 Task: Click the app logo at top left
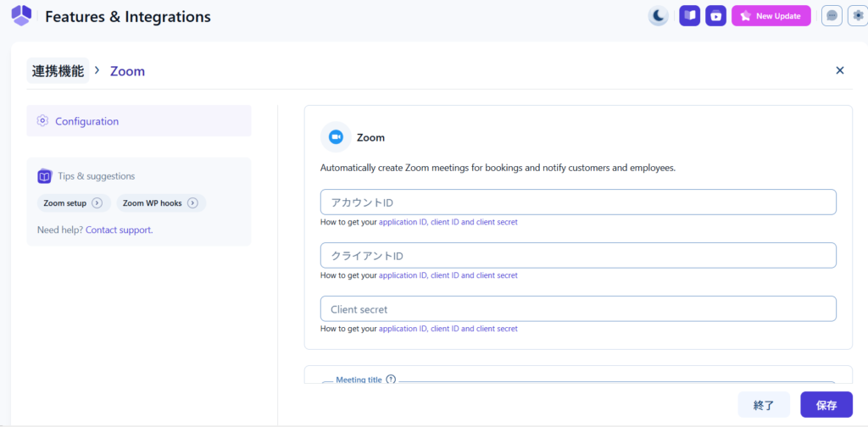(x=21, y=16)
